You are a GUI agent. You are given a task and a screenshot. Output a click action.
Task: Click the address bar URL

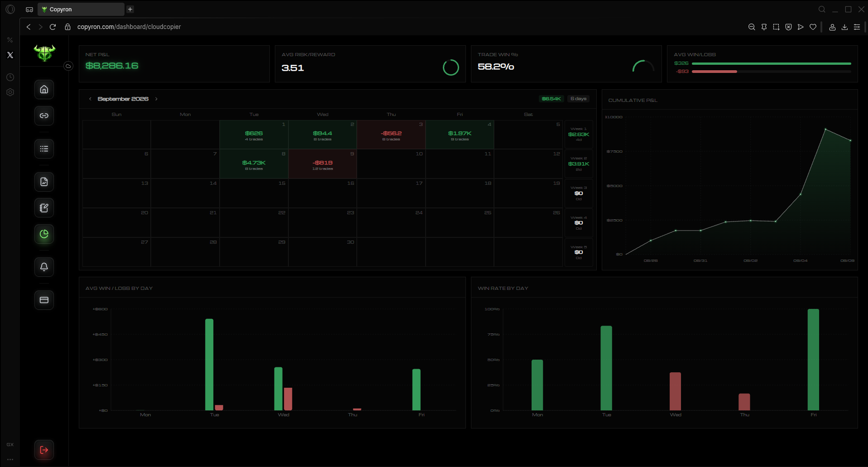(129, 27)
